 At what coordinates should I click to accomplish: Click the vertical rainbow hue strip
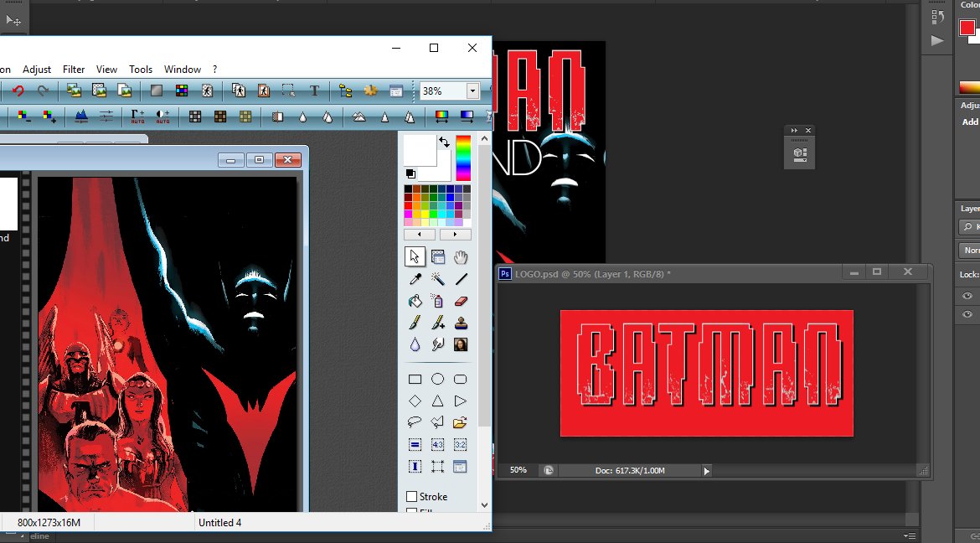coord(463,158)
